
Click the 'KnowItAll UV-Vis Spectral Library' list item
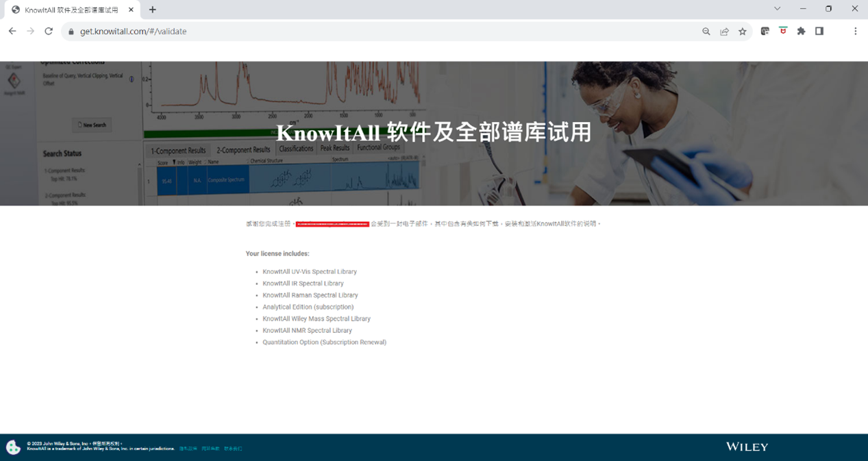310,272
